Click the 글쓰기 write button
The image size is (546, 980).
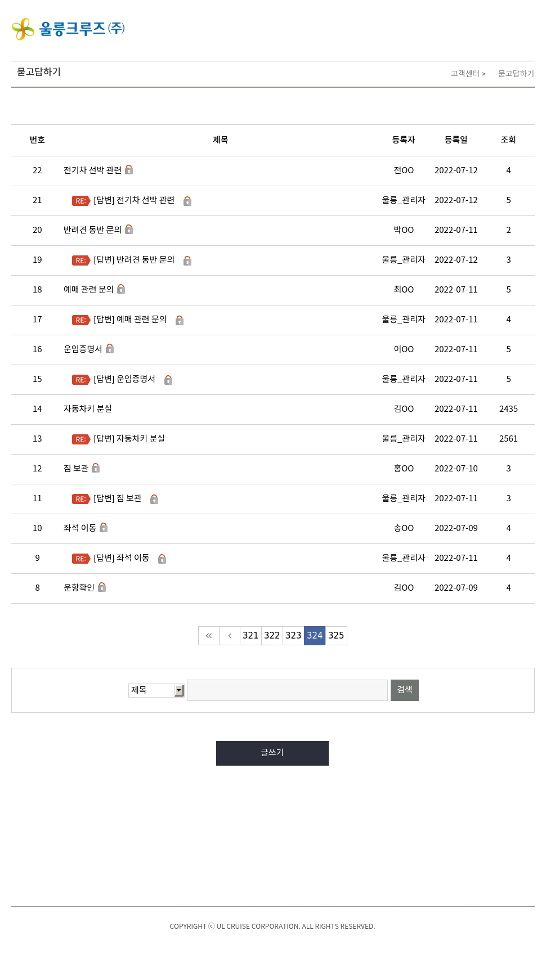[x=272, y=753]
